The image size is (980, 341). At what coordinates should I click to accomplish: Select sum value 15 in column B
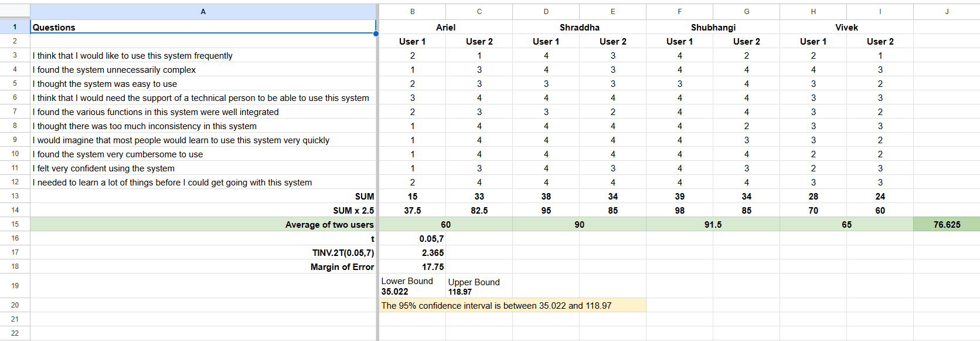pyautogui.click(x=413, y=196)
